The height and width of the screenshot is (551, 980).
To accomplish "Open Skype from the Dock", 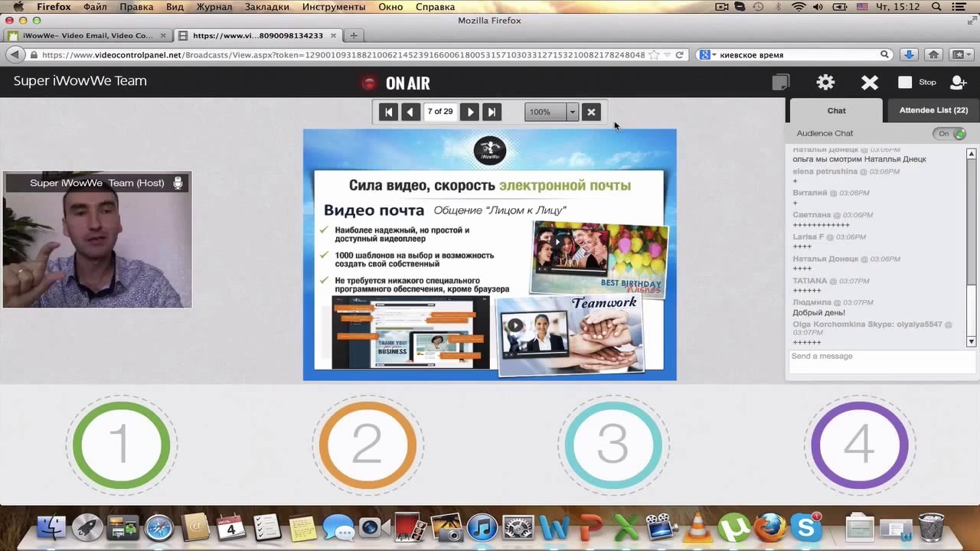I will [805, 527].
